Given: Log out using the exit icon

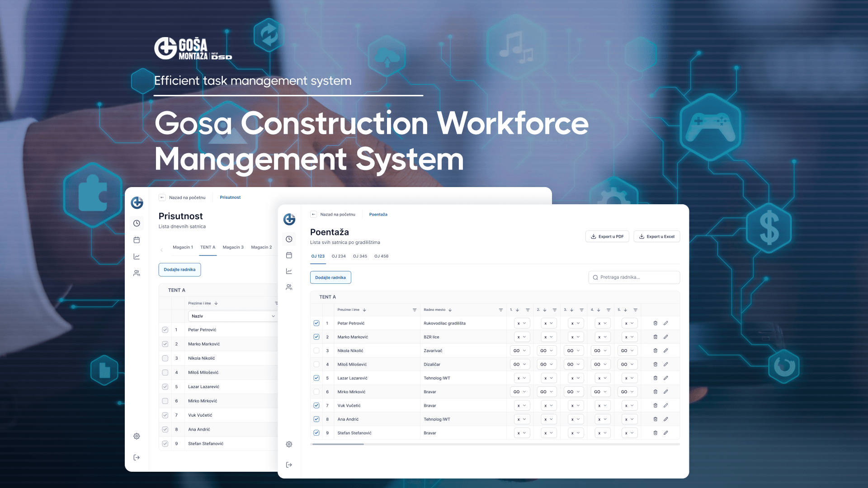Looking at the screenshot, I should (289, 464).
